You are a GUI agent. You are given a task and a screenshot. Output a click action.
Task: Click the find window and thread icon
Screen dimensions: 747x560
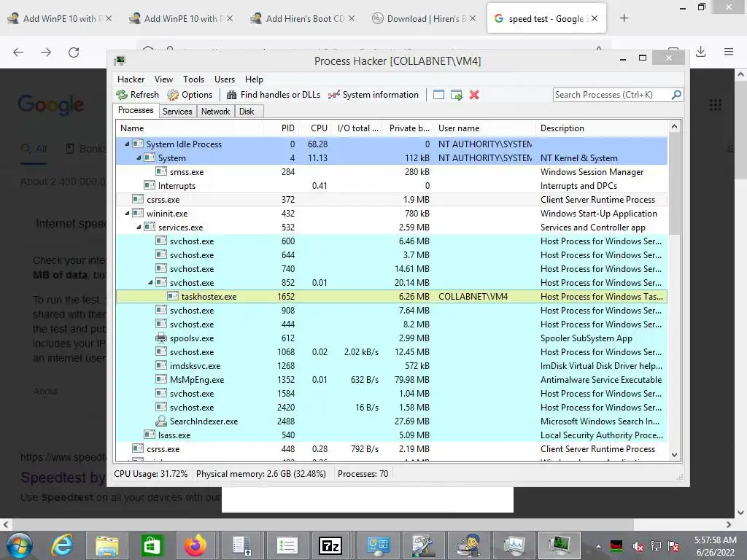457,95
